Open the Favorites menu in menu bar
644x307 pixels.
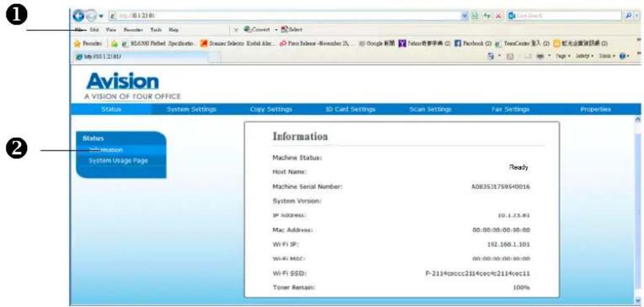(x=132, y=30)
